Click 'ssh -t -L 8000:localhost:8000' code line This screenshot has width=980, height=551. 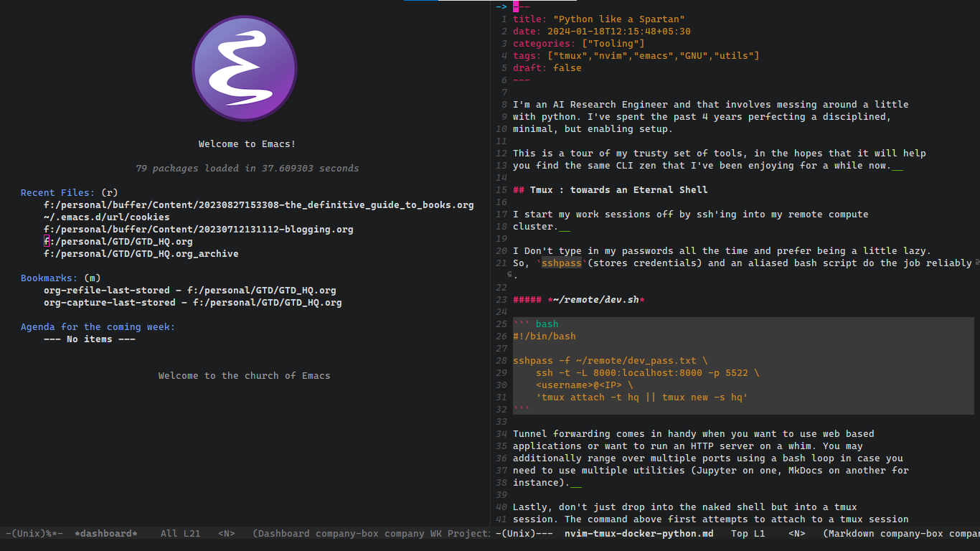coord(648,372)
